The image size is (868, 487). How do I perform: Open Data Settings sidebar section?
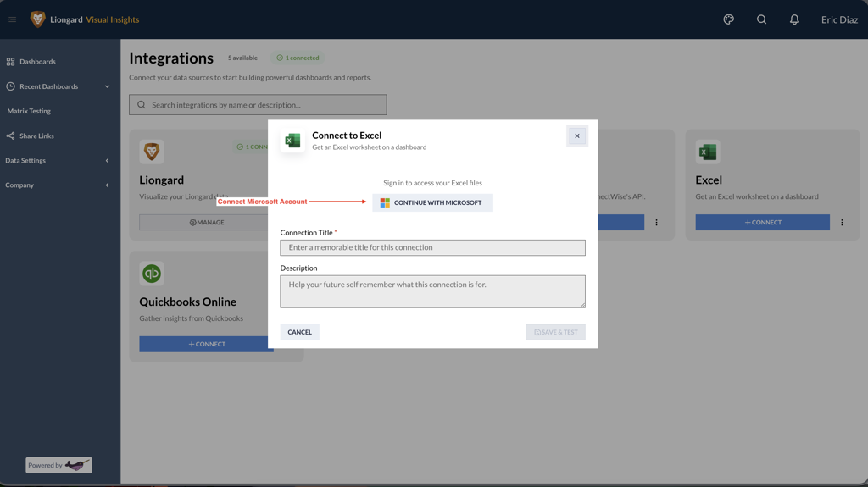point(25,160)
